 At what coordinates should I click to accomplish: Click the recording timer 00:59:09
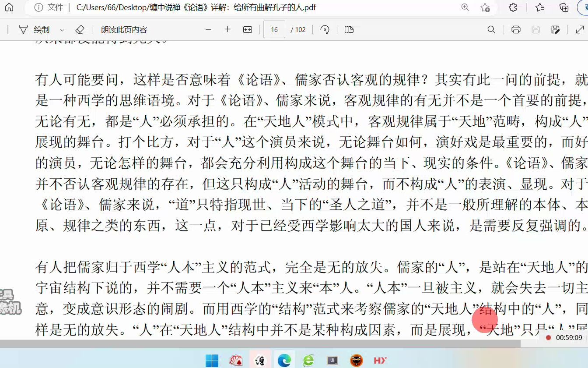click(569, 338)
